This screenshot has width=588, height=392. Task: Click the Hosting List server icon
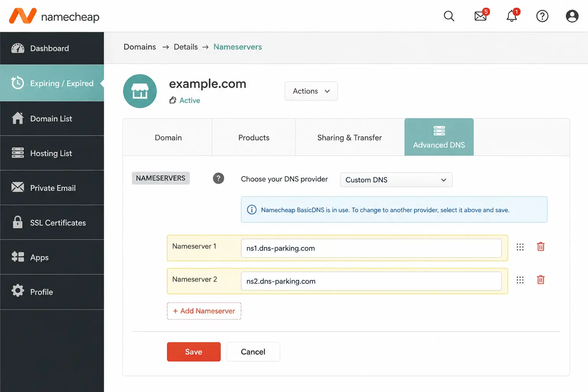click(x=18, y=153)
